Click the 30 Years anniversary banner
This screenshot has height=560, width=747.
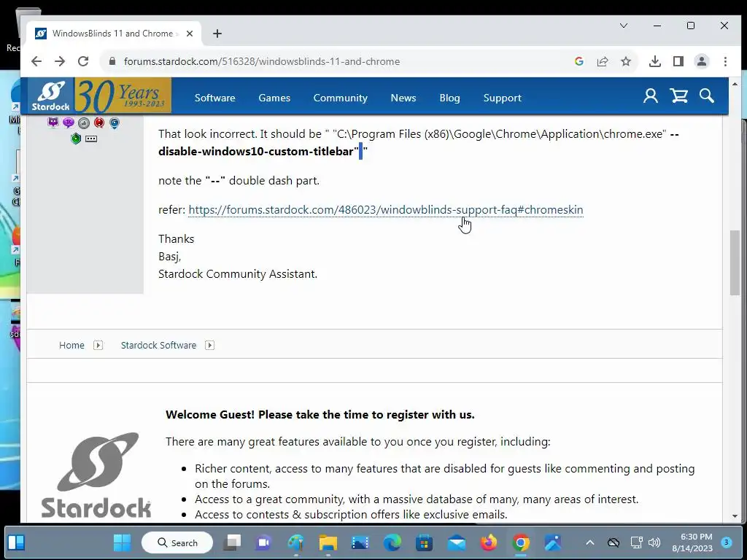point(123,96)
